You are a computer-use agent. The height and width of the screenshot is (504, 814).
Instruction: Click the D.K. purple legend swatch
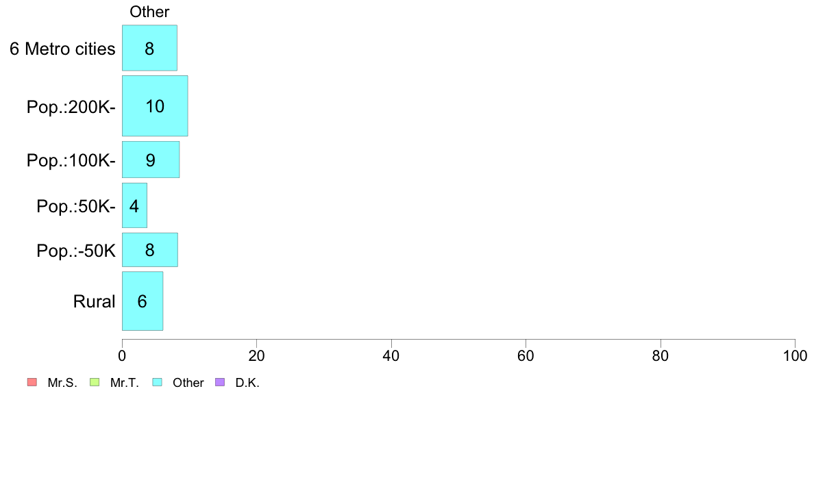[220, 383]
